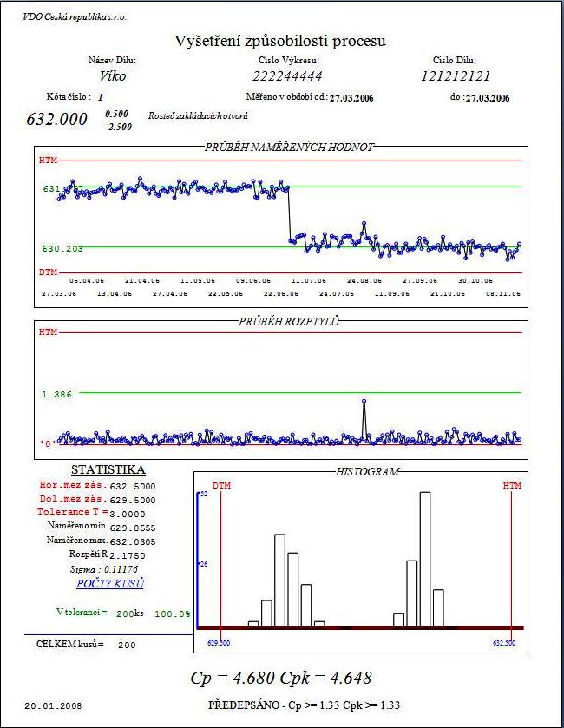The width and height of the screenshot is (564, 728).
Task: Click description Rozteč zakládacích otvorů
Action: click(198, 115)
